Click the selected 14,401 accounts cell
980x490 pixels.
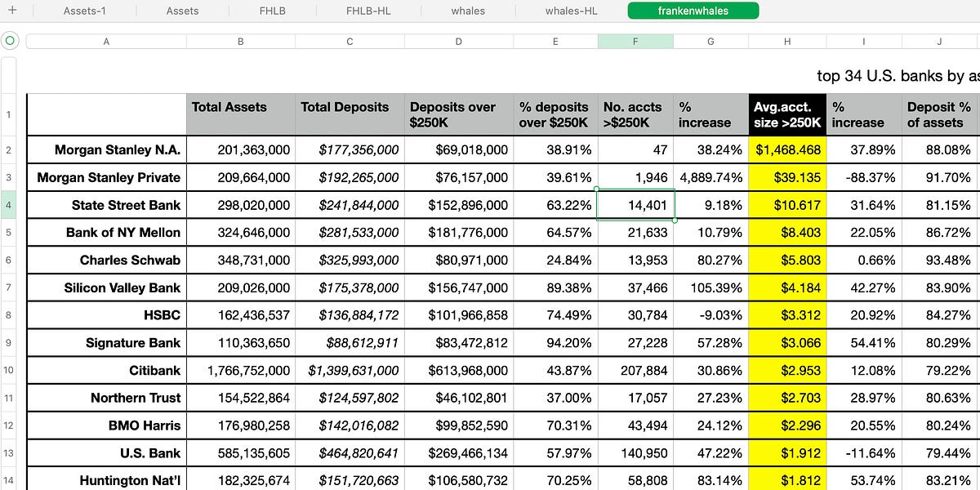click(635, 205)
